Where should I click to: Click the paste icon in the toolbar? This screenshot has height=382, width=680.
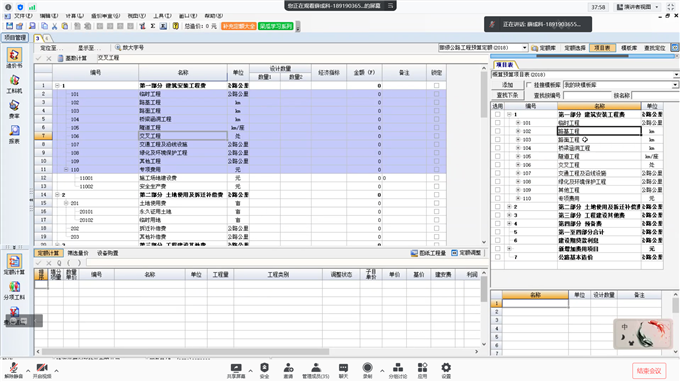[x=65, y=26]
